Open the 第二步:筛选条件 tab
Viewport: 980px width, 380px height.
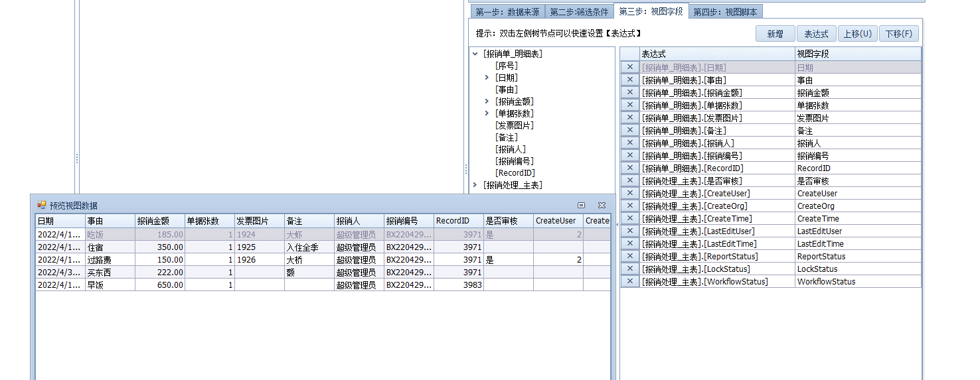[580, 11]
